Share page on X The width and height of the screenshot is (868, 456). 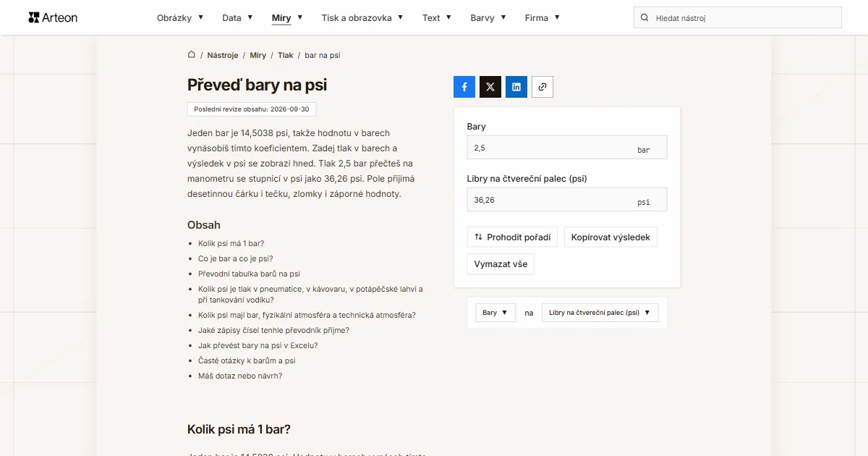coord(490,87)
